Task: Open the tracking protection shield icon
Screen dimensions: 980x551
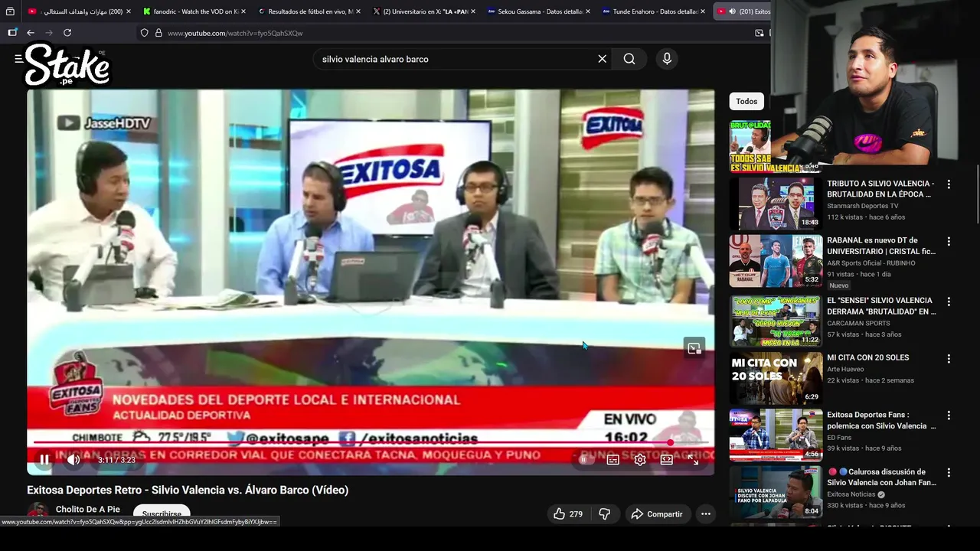Action: (144, 33)
